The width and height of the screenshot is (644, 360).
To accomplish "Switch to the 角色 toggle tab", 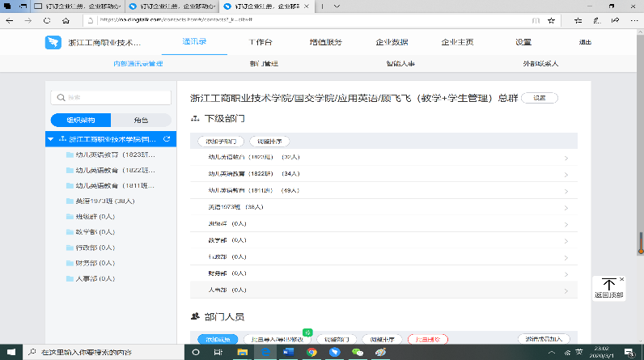I will pos(141,120).
